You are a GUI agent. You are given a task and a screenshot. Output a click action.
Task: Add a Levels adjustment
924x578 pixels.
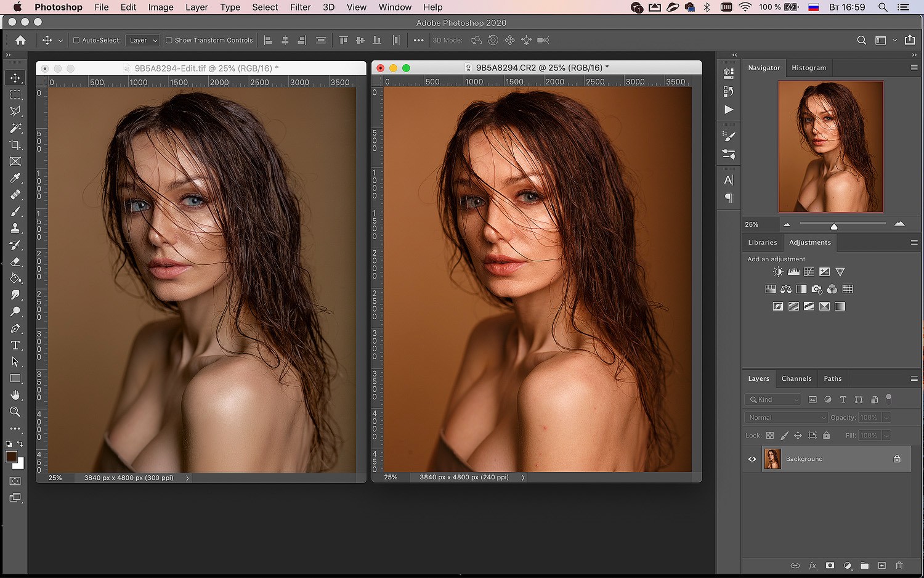pyautogui.click(x=793, y=272)
